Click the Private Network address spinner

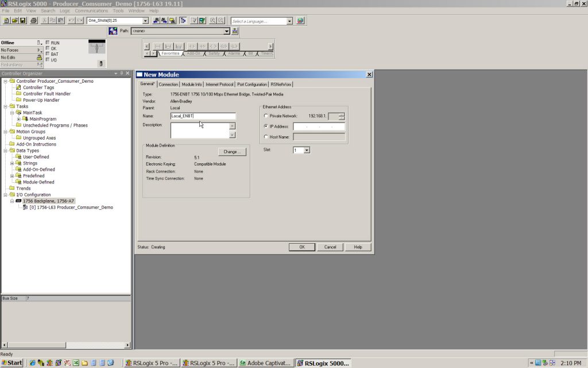click(x=342, y=116)
